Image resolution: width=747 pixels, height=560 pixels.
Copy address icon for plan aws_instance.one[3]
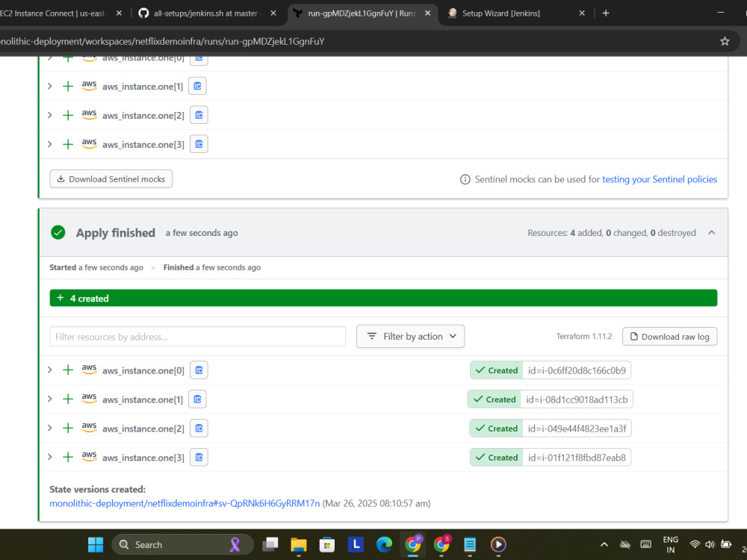(x=199, y=144)
